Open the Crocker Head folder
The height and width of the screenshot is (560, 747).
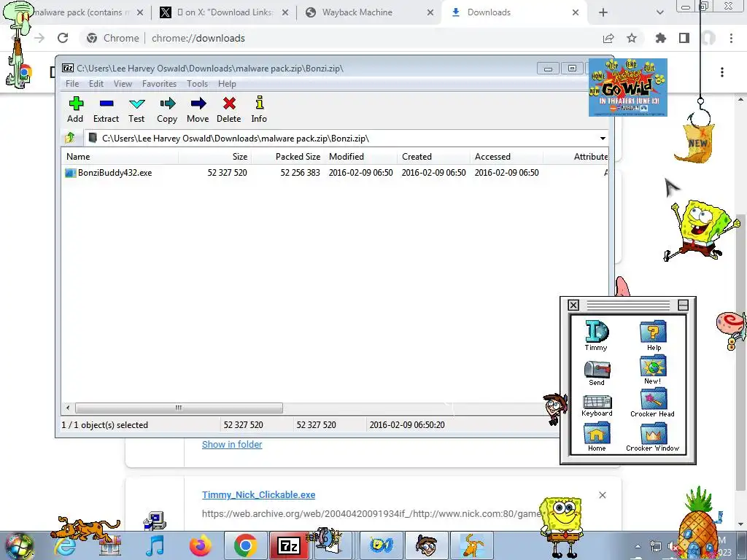pyautogui.click(x=652, y=402)
